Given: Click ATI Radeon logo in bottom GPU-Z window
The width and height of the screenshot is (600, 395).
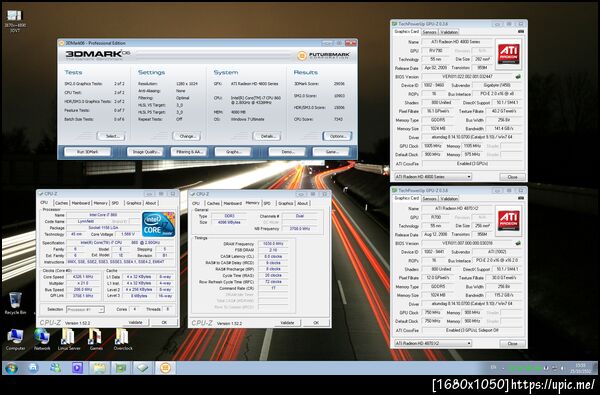Looking at the screenshot, I should [509, 221].
